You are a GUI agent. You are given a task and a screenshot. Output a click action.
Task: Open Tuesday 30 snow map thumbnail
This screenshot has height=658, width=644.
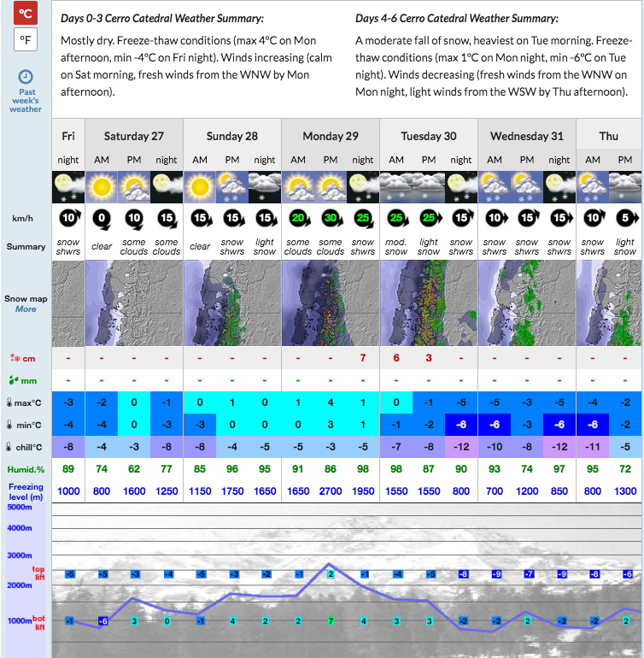tap(429, 303)
